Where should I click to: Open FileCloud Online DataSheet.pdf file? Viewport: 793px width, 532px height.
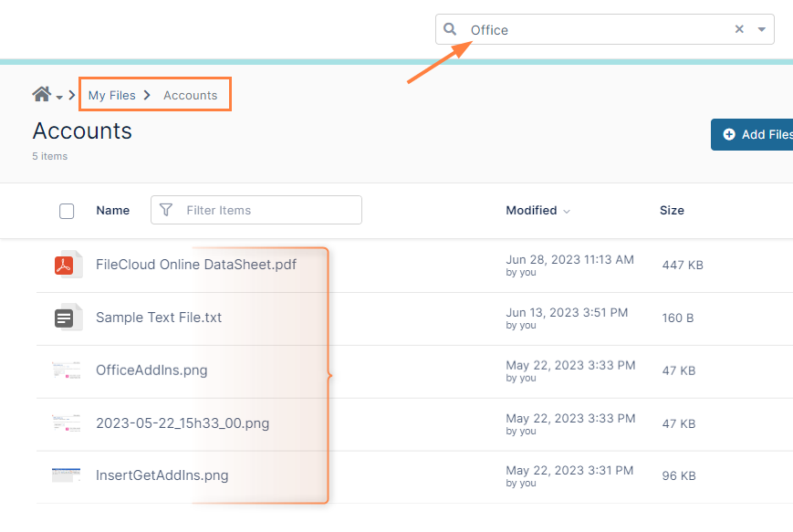click(195, 265)
